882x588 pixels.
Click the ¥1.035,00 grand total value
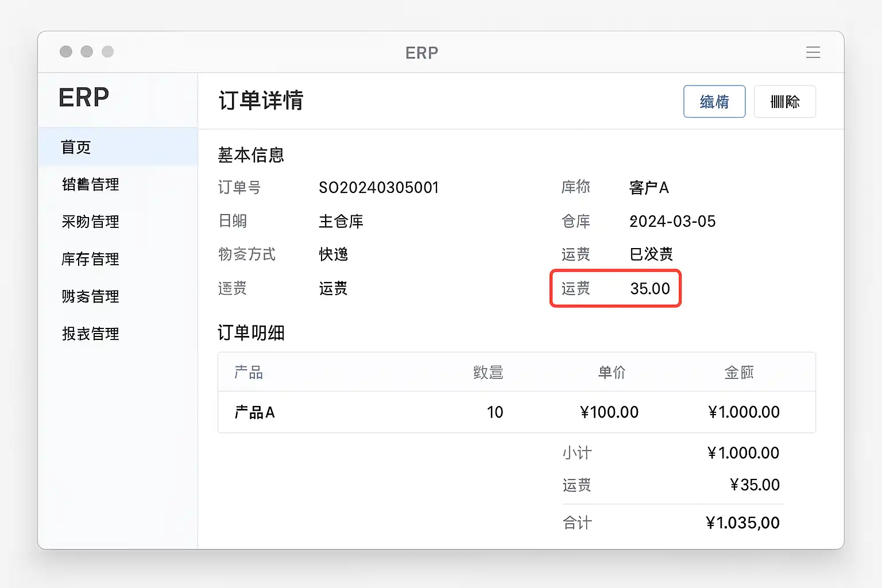pos(742,523)
